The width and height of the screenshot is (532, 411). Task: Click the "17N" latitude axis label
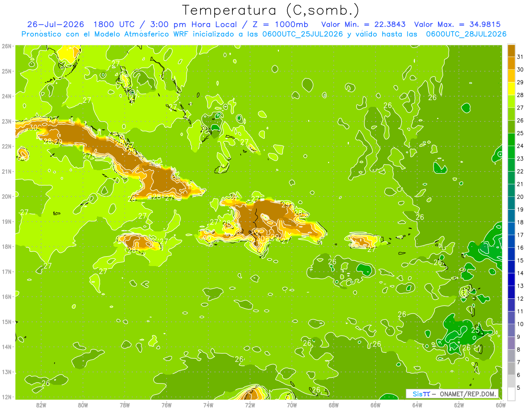click(6, 271)
